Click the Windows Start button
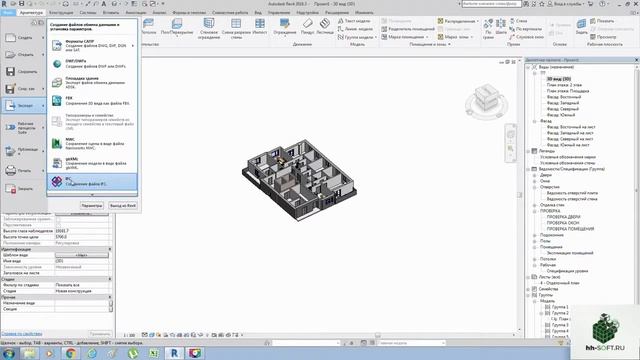This screenshot has width=640, height=360. pos(8,353)
